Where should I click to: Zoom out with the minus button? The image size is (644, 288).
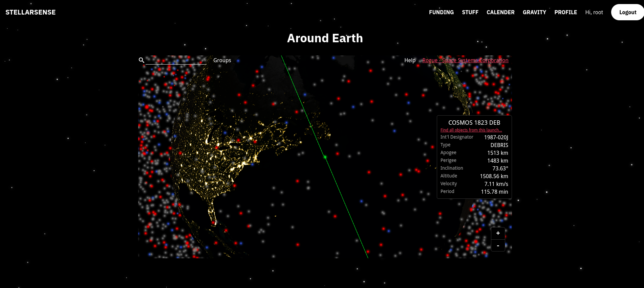[498, 245]
